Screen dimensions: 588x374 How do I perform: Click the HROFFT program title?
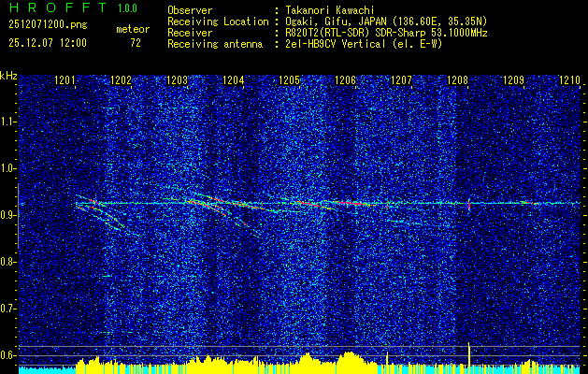(59, 7)
